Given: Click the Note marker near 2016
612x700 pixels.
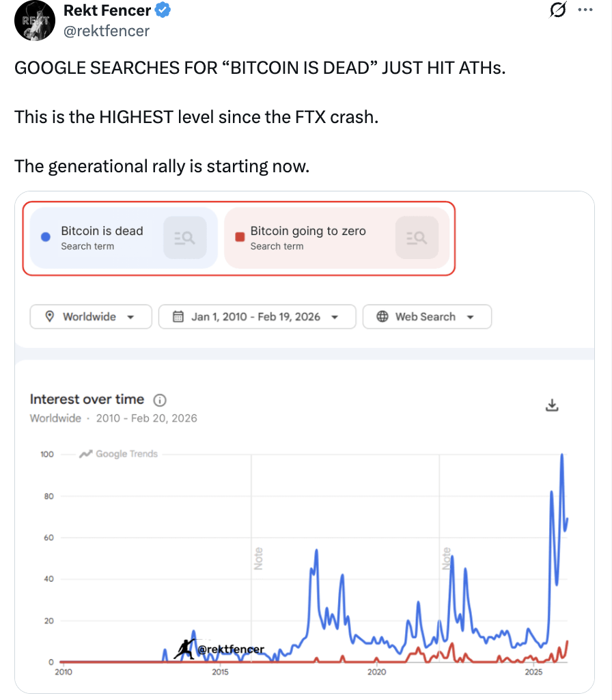Looking at the screenshot, I should tap(258, 558).
